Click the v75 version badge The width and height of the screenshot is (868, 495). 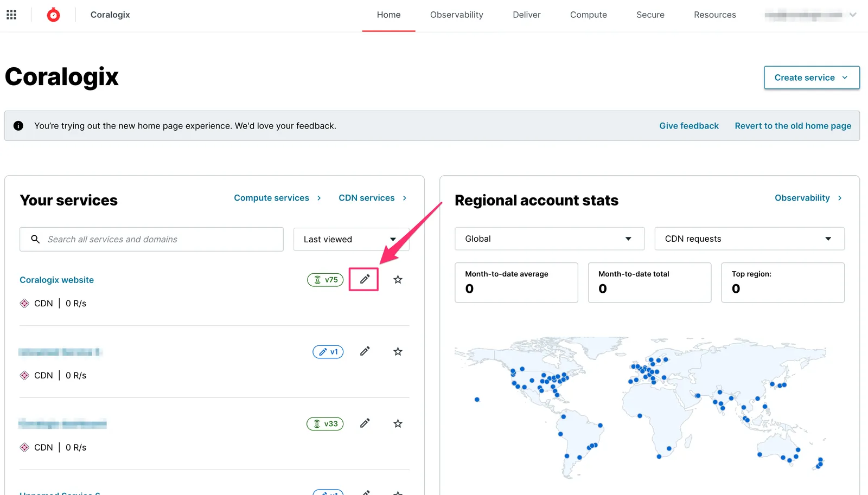(x=325, y=280)
